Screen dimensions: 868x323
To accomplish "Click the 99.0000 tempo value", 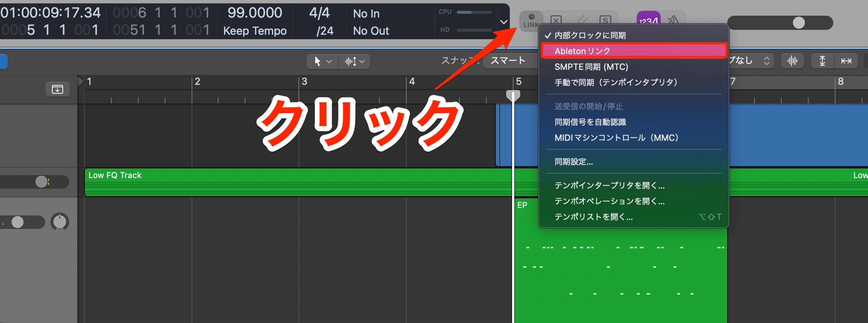I will [255, 13].
